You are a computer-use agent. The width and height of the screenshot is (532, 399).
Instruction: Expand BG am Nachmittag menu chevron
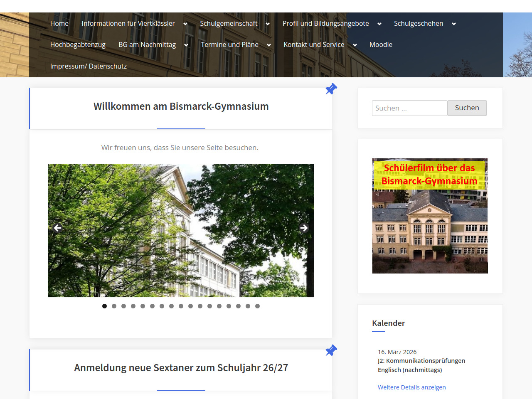point(186,45)
